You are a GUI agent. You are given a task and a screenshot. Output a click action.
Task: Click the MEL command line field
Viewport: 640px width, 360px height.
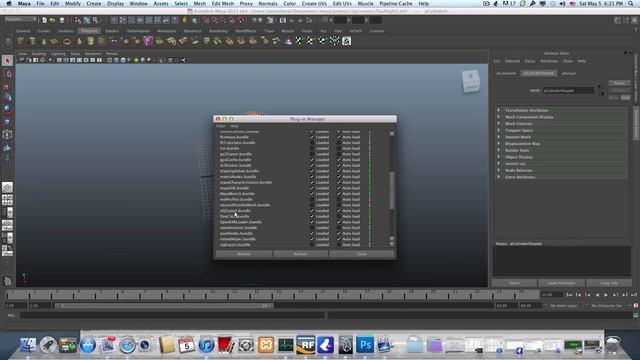pyautogui.click(x=172, y=315)
